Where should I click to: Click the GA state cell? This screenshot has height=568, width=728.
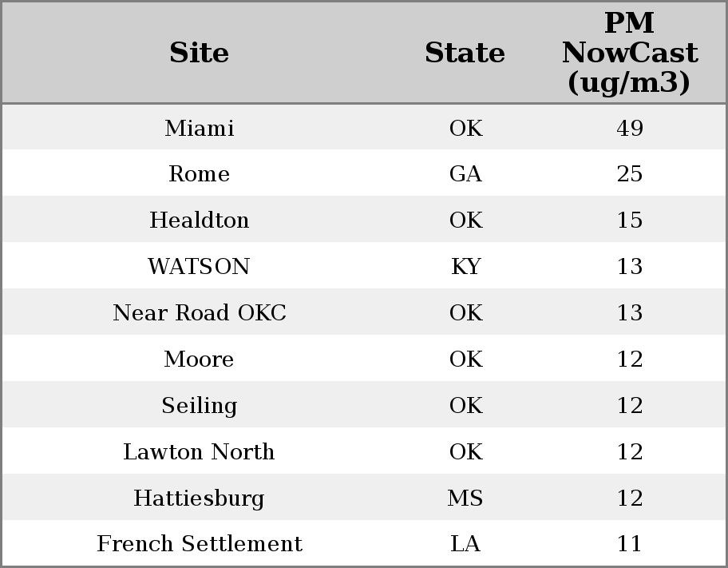point(465,174)
